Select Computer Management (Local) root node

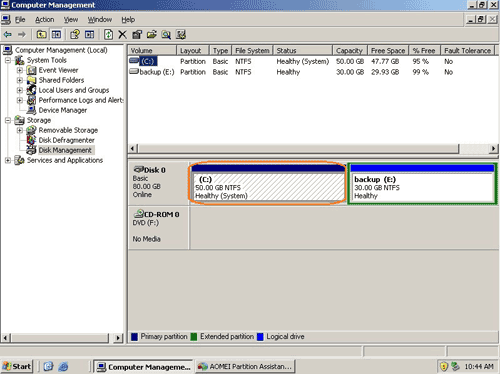61,50
